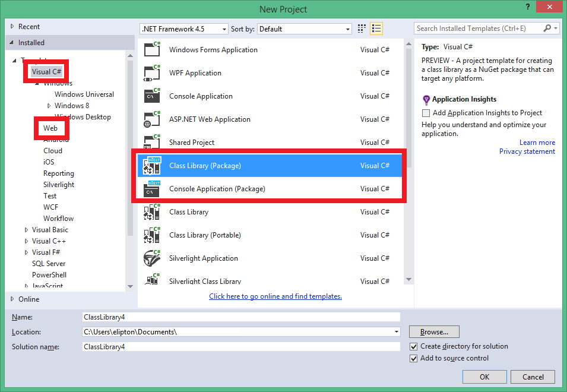Image resolution: width=567 pixels, height=392 pixels.
Task: Close the New Project dialog
Action: coord(549,7)
